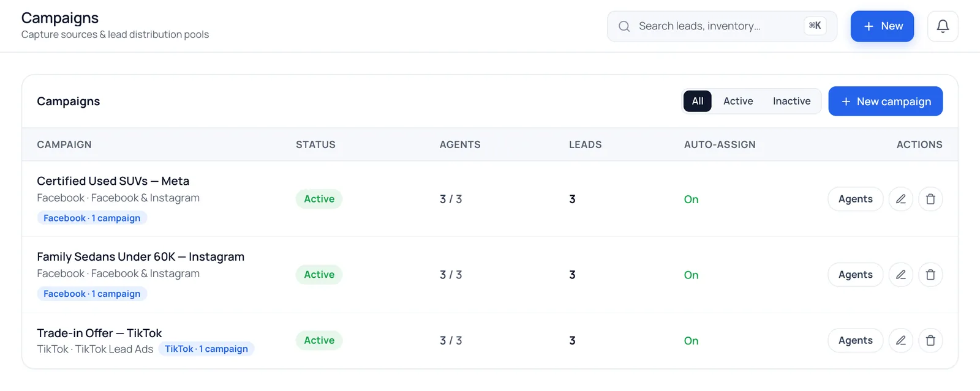Delete Family Sedans Under 60K campaign

[930, 275]
